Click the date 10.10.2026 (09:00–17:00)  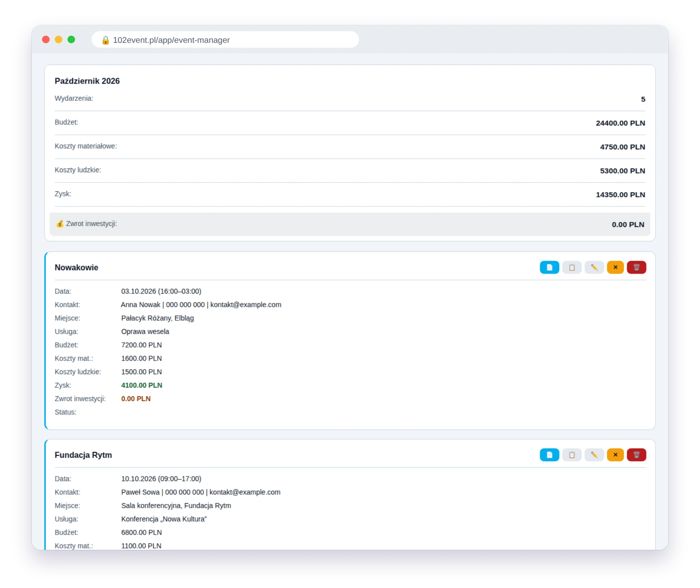(161, 479)
